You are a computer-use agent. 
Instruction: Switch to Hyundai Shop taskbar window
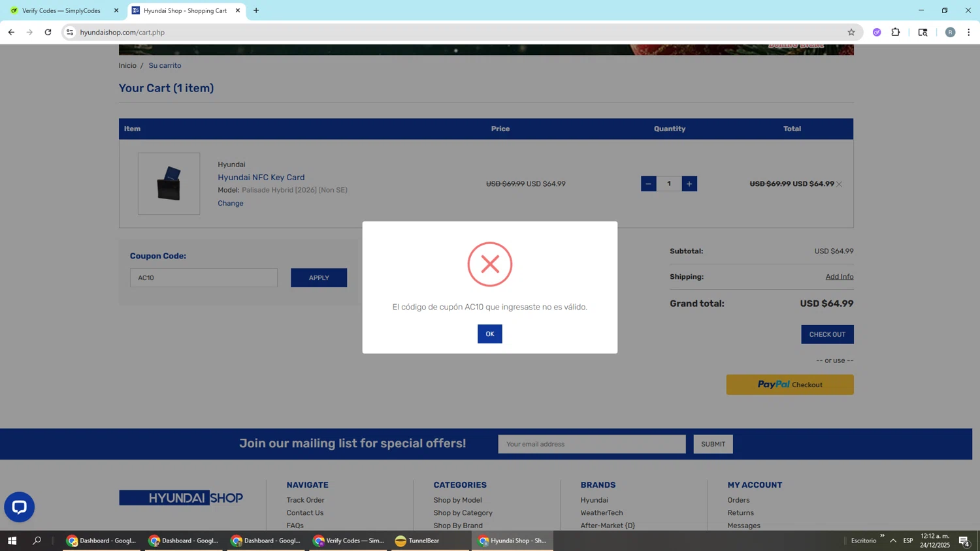coord(512,541)
